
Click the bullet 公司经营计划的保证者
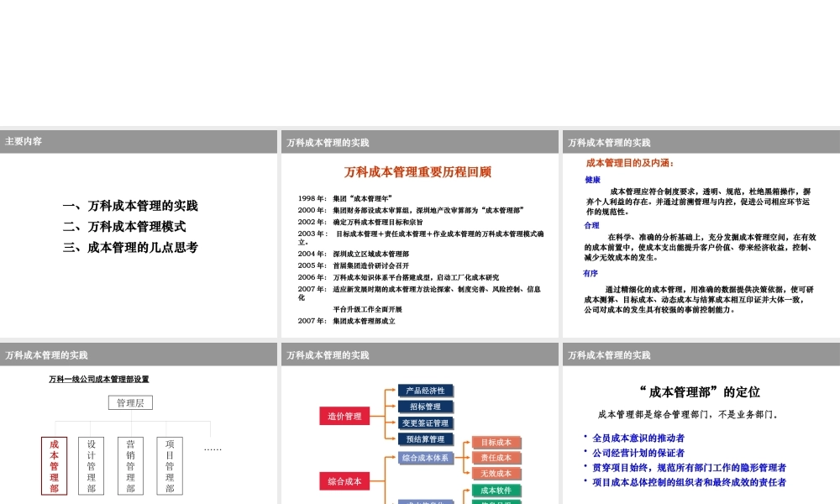click(638, 453)
